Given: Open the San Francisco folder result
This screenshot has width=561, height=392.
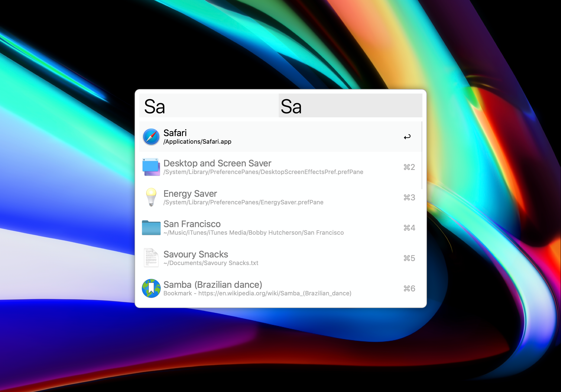Looking at the screenshot, I should click(x=192, y=224).
